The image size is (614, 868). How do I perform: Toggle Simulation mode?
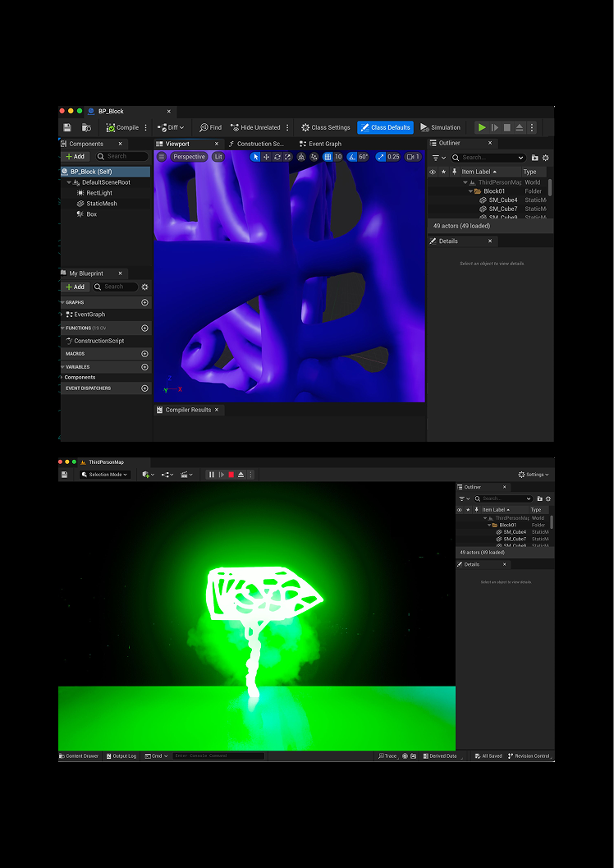440,127
